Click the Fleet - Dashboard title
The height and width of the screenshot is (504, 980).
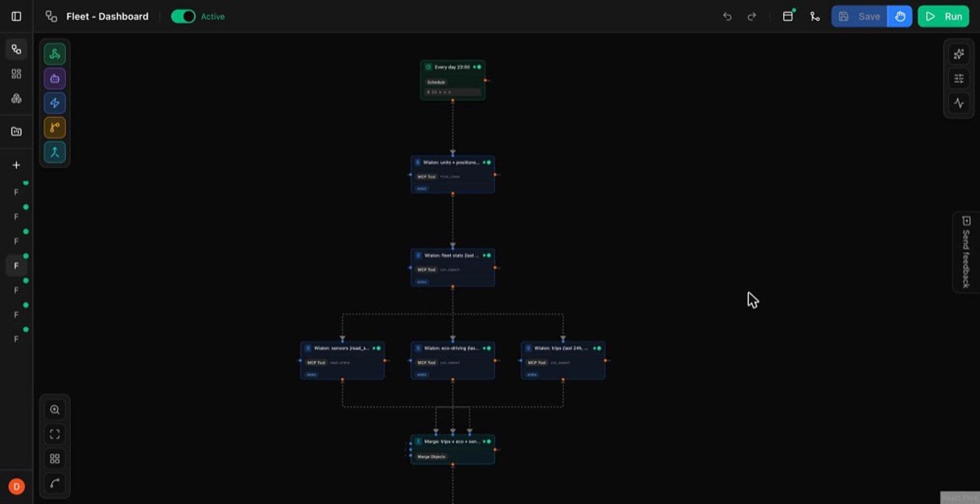[107, 16]
